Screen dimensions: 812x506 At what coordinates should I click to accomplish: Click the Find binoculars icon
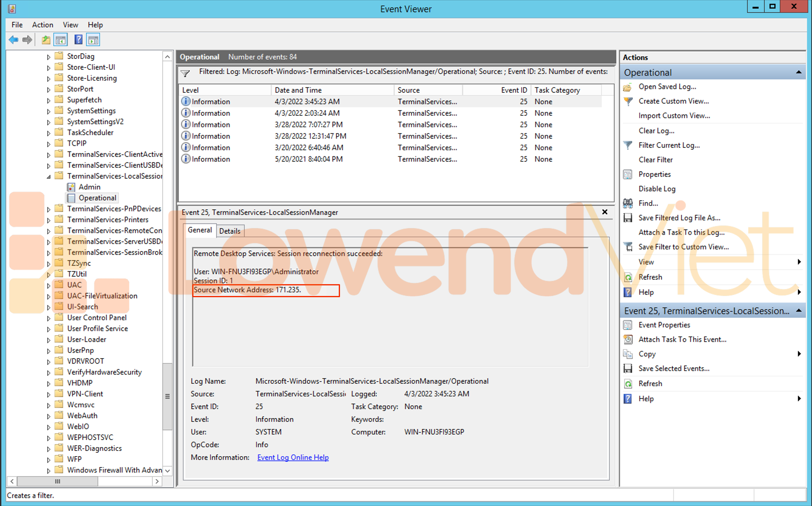pyautogui.click(x=628, y=203)
